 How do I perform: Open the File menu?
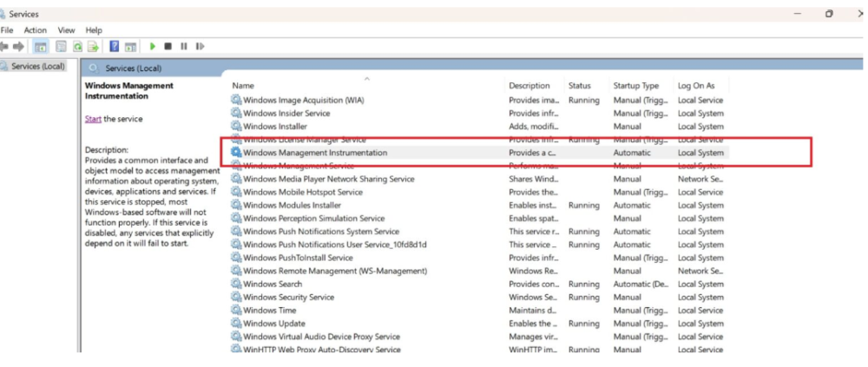[7, 30]
